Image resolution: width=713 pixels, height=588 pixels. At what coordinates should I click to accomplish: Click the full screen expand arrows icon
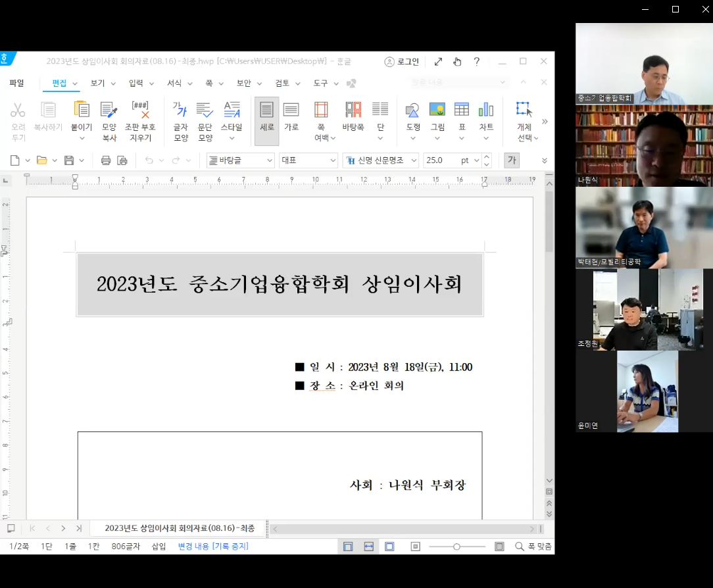pos(438,61)
